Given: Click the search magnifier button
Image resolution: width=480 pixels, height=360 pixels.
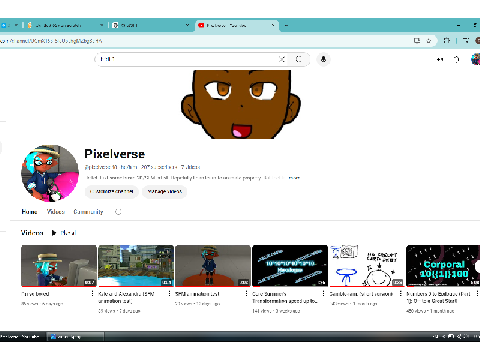Looking at the screenshot, I should (x=299, y=59).
